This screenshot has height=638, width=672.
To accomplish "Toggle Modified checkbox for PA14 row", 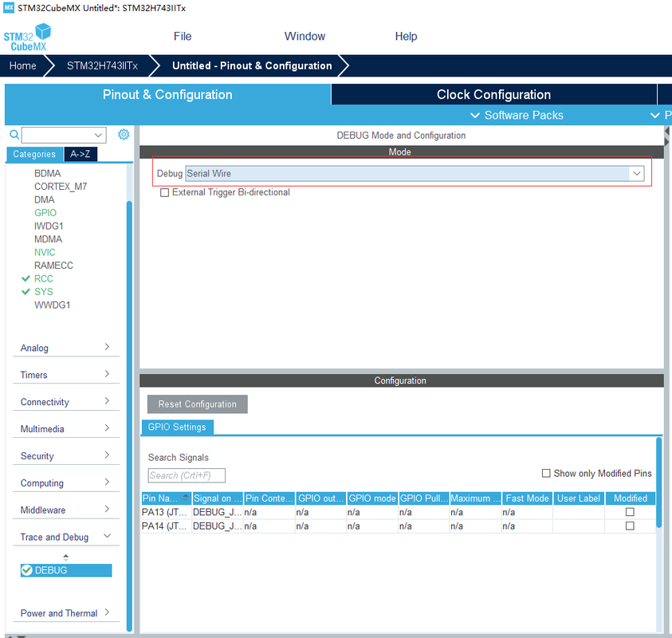I will [630, 526].
